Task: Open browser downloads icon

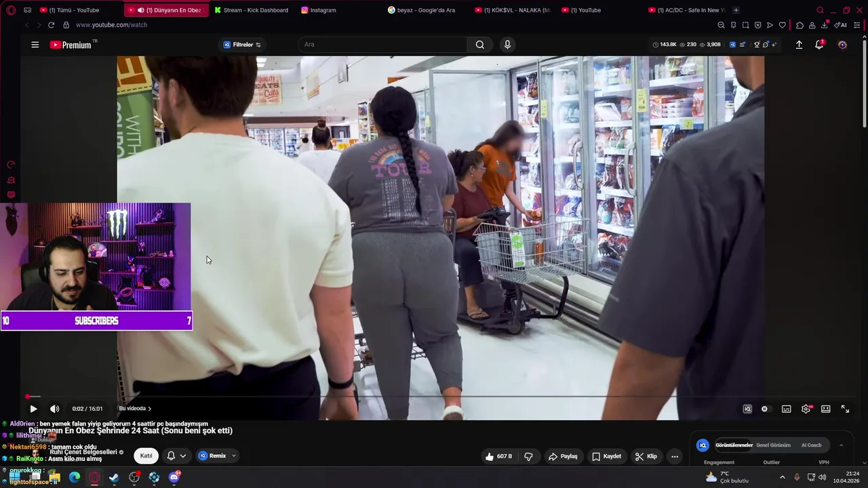Action: (824, 25)
